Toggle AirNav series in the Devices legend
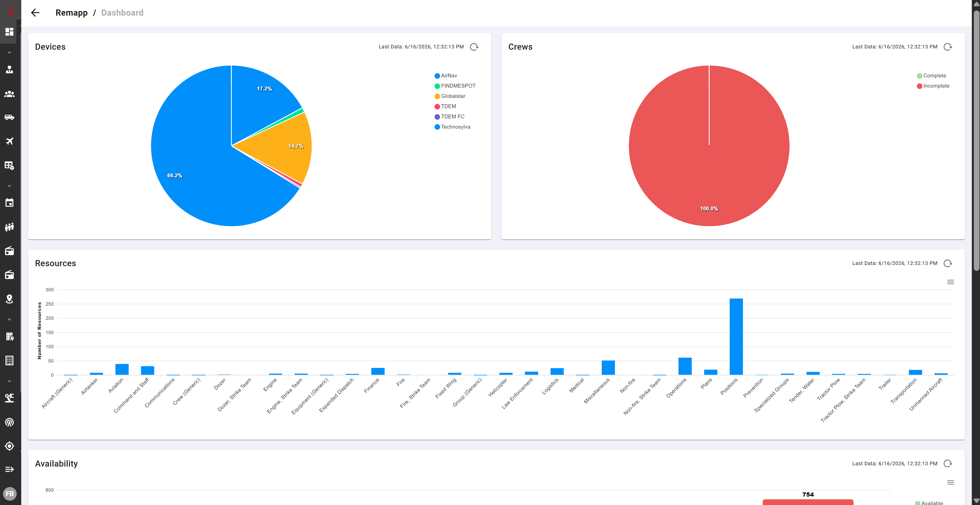This screenshot has width=980, height=505. [446, 76]
